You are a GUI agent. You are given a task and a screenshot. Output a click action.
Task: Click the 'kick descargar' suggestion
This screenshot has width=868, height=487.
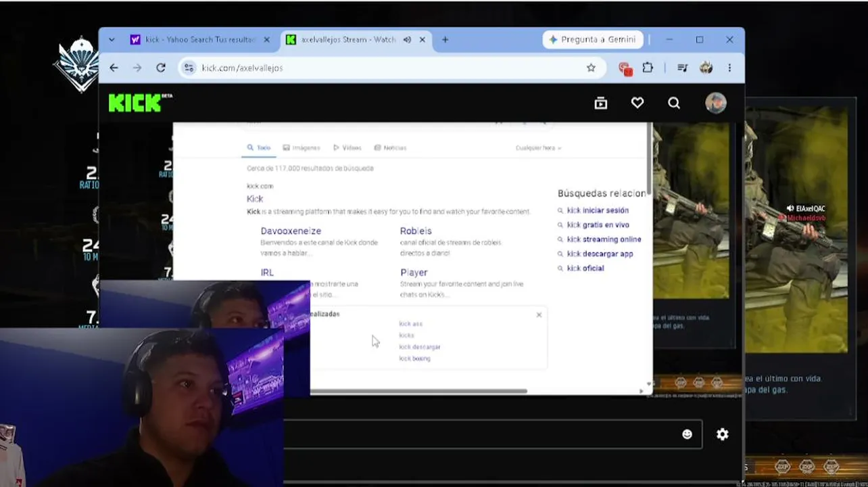click(x=420, y=347)
